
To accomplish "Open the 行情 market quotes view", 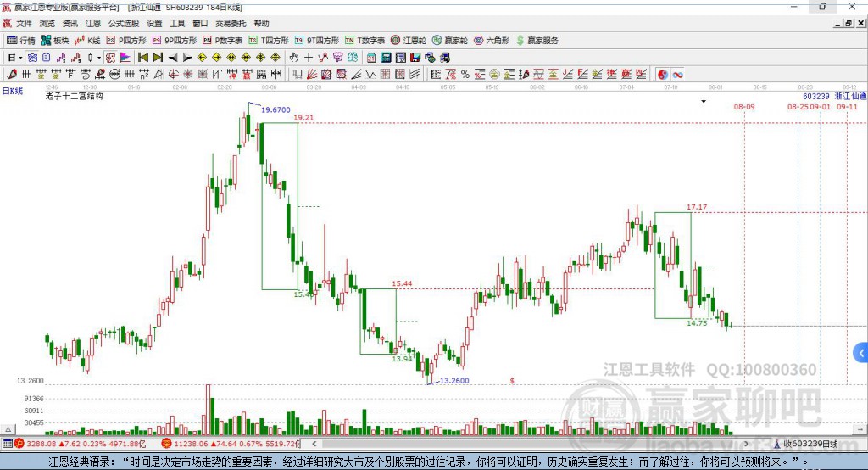I will click(20, 41).
